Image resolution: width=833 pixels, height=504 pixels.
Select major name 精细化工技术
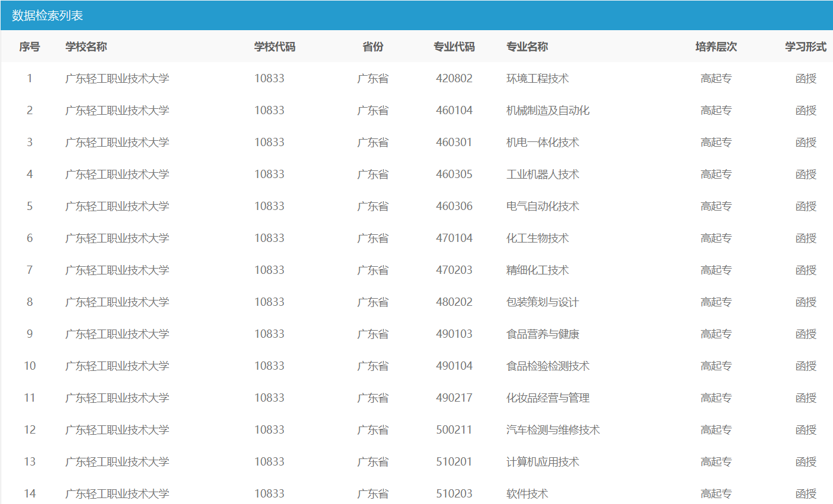[538, 270]
